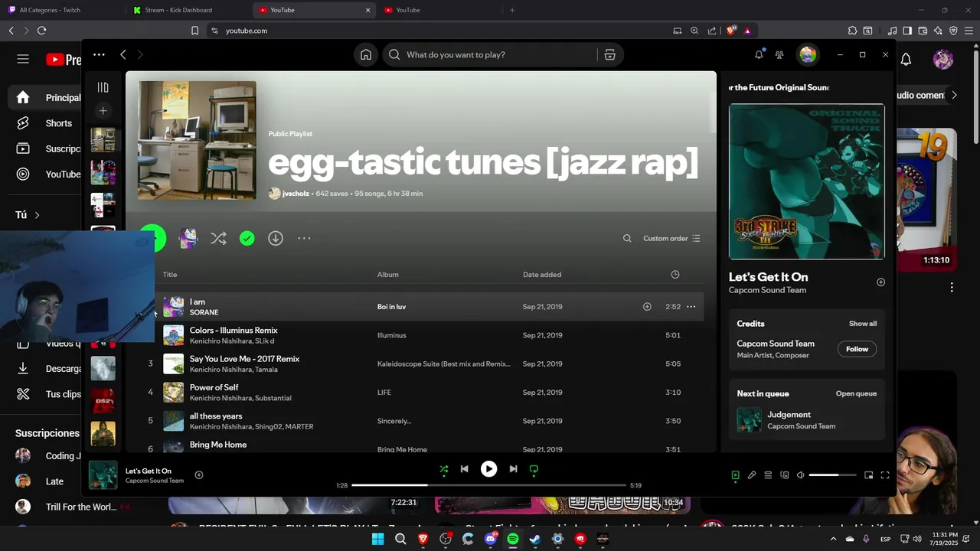
Task: Enter Spotify full screen mode
Action: 885,475
